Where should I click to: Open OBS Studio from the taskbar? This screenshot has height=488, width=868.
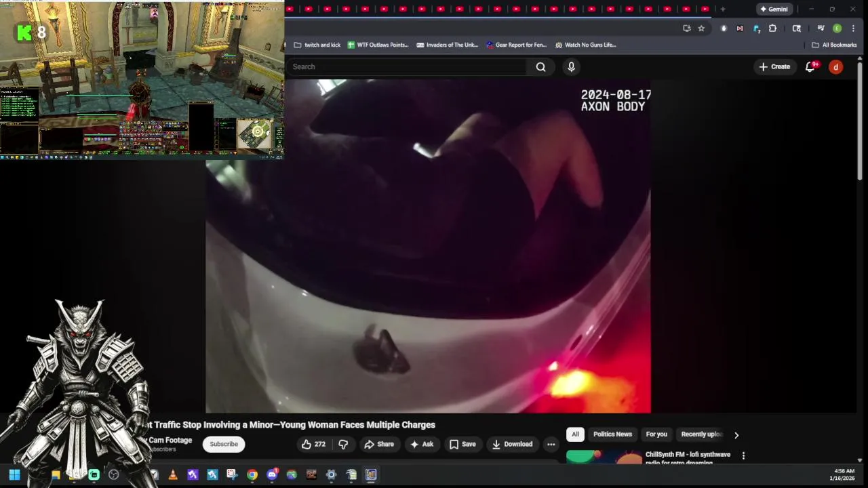[113, 475]
